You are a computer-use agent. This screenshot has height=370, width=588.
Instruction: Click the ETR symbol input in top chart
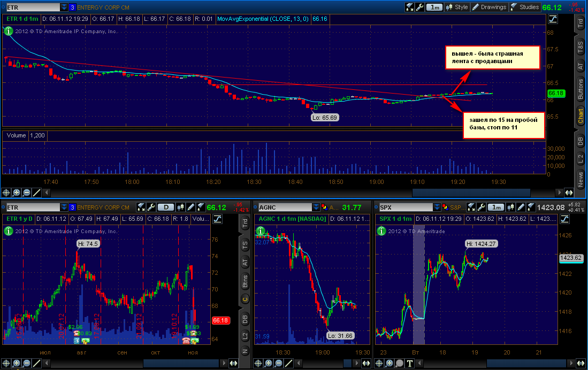[33, 7]
